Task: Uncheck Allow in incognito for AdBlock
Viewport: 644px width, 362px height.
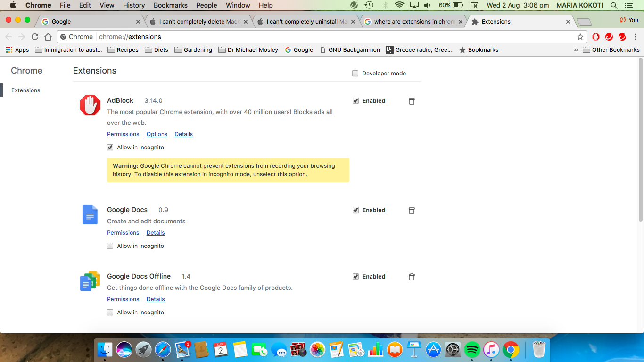Action: (x=110, y=148)
